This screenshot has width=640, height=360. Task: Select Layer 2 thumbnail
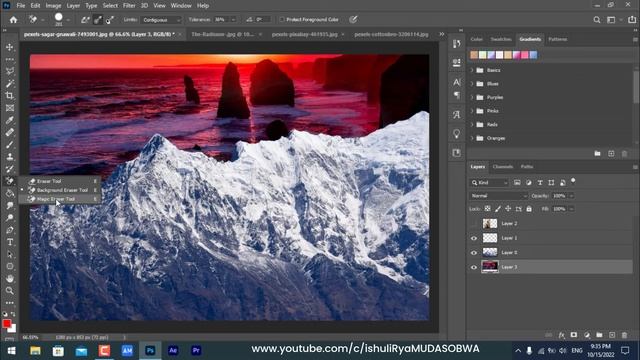[490, 223]
